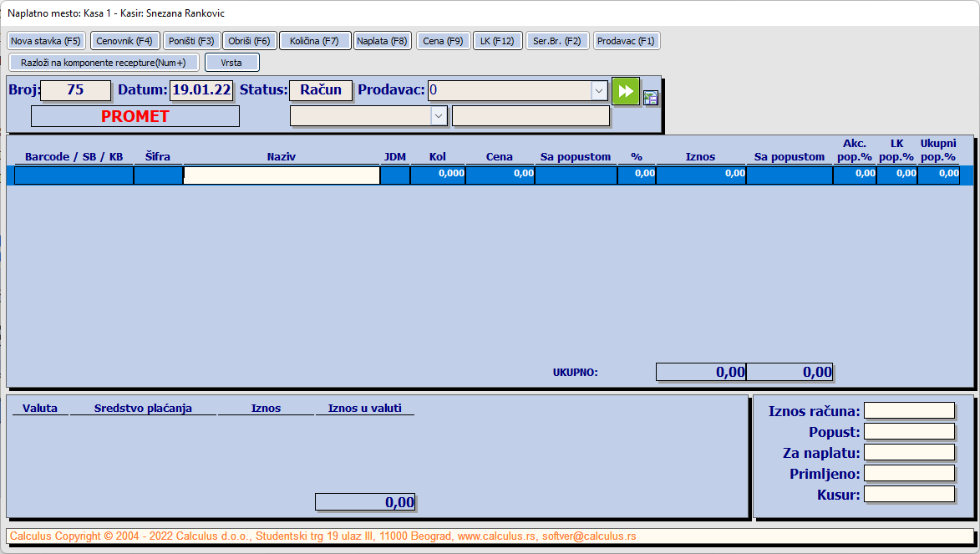Click the Kol cell showing 0,000

(x=438, y=175)
